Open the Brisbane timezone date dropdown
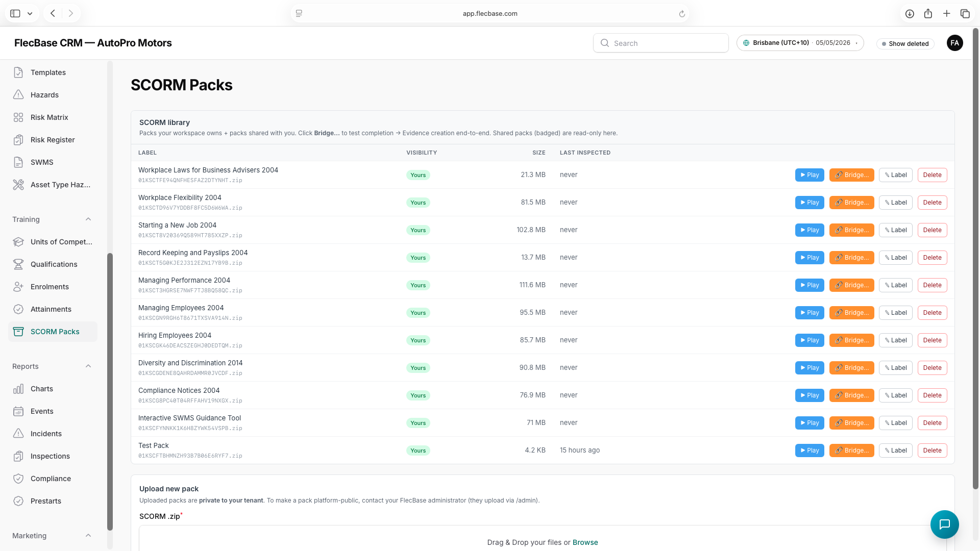980x551 pixels. click(800, 43)
